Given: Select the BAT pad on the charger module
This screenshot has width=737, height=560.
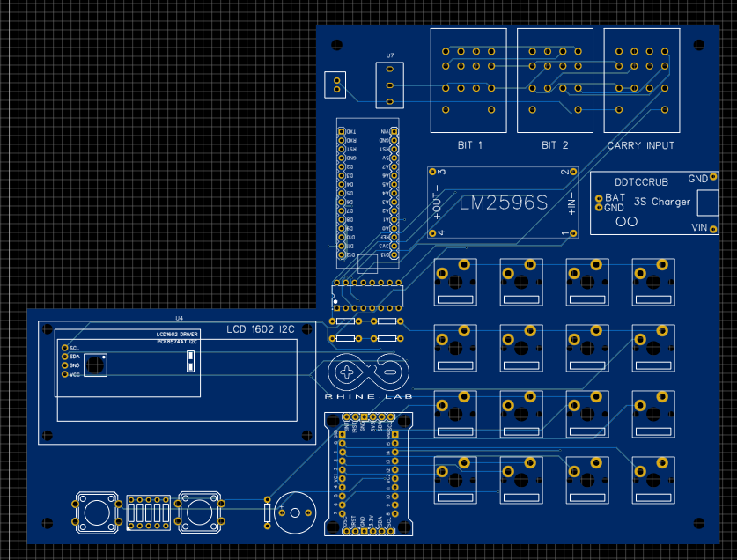Looking at the screenshot, I should pos(599,198).
